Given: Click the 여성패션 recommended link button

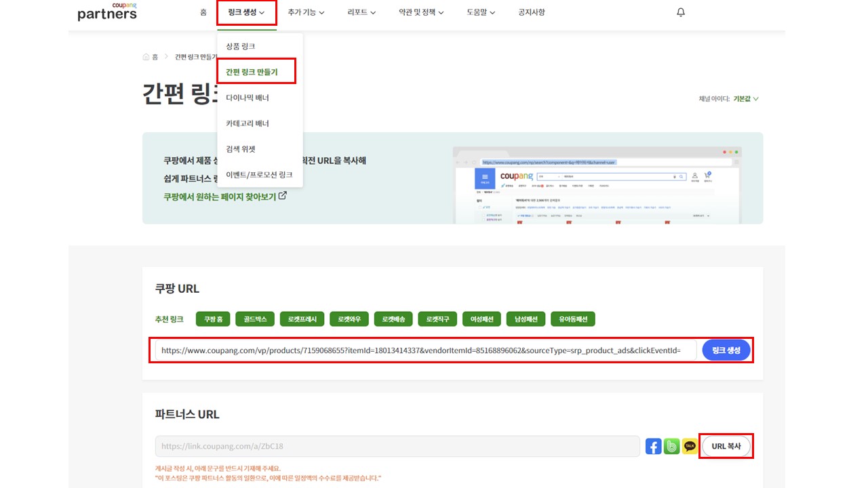Looking at the screenshot, I should [x=482, y=319].
